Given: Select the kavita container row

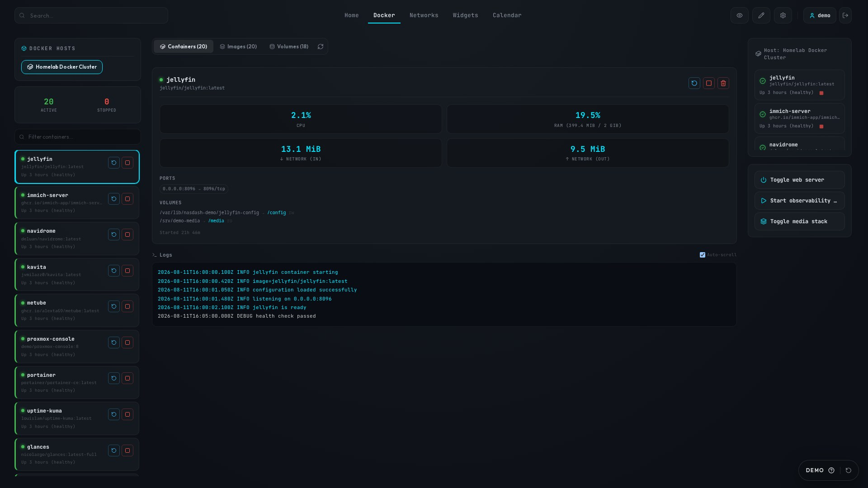Looking at the screenshot, I should (x=77, y=274).
